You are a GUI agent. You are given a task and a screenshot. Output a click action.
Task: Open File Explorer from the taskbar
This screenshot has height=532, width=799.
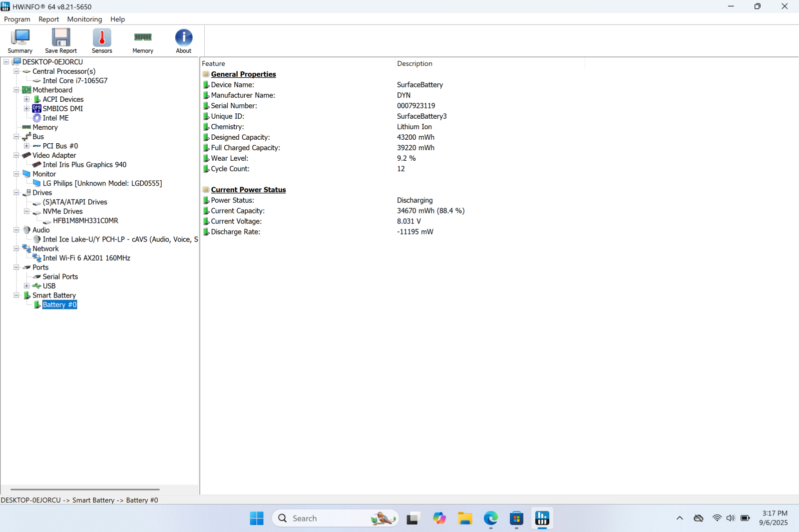pyautogui.click(x=464, y=518)
